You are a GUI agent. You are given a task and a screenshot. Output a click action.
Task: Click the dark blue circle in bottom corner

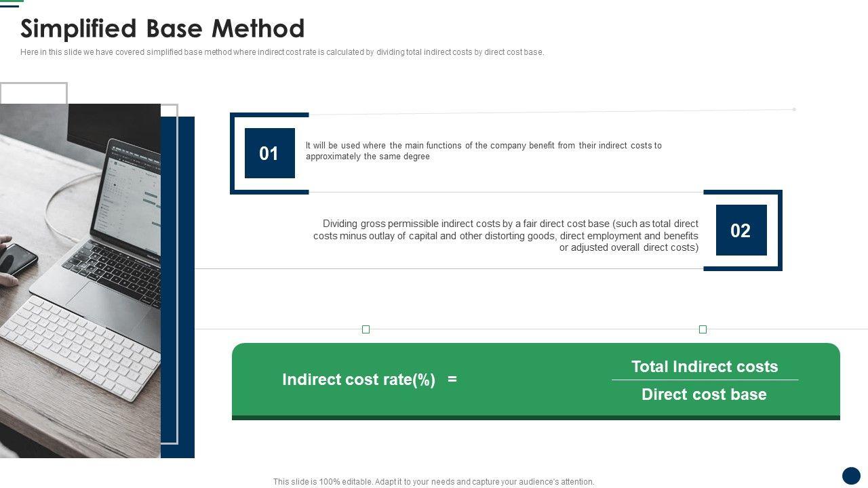point(851,475)
